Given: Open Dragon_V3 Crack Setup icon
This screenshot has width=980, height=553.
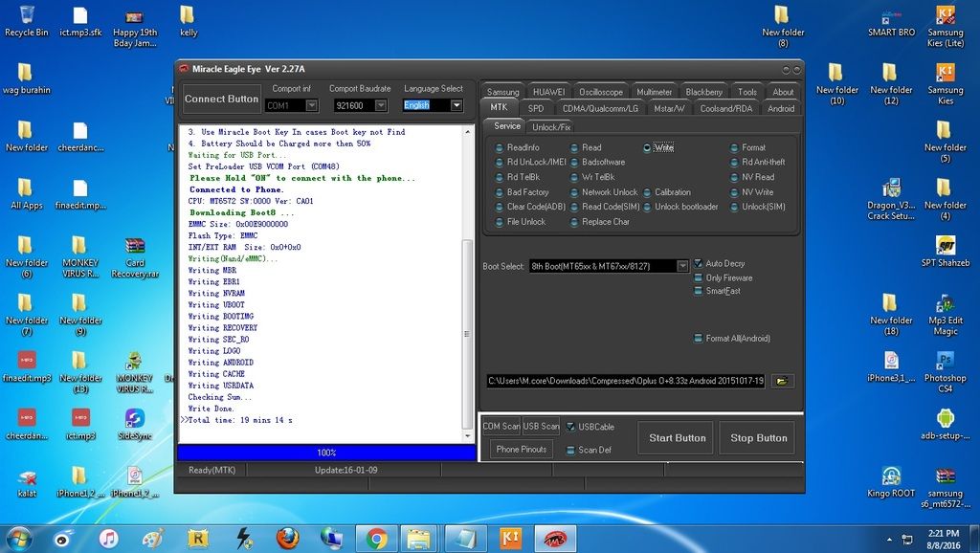Looking at the screenshot, I should [891, 199].
